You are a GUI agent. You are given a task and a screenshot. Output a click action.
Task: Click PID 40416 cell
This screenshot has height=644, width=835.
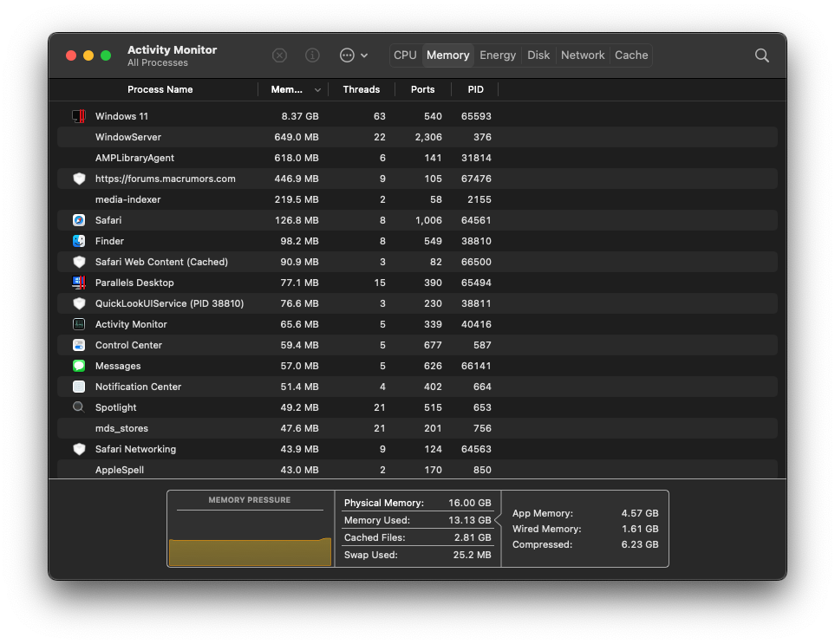[476, 324]
